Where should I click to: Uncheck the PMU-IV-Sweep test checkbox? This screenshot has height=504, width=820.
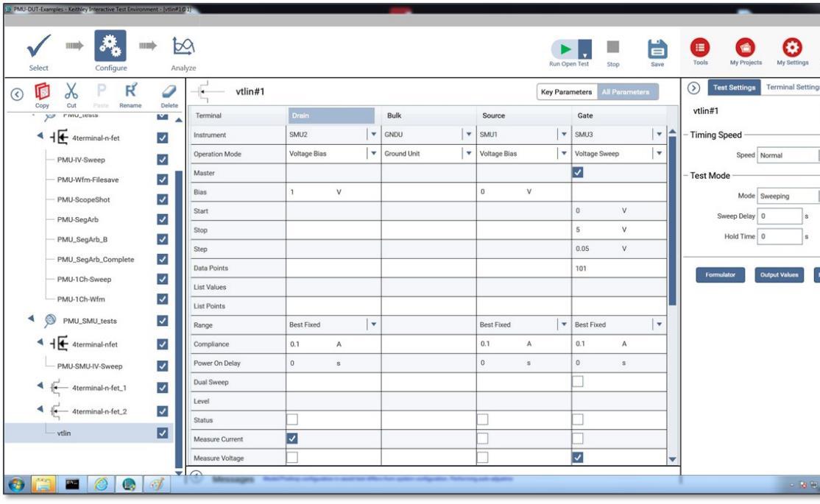(x=163, y=160)
